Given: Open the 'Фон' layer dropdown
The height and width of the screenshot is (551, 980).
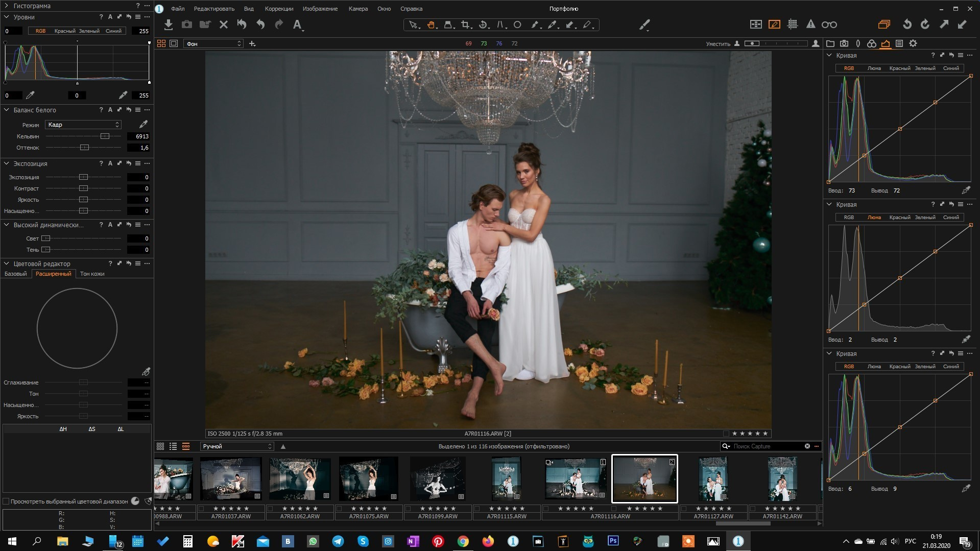Looking at the screenshot, I should coord(213,44).
